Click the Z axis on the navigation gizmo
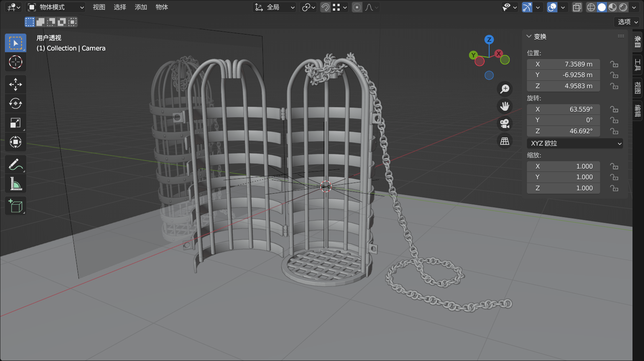This screenshot has height=361, width=644. click(489, 40)
